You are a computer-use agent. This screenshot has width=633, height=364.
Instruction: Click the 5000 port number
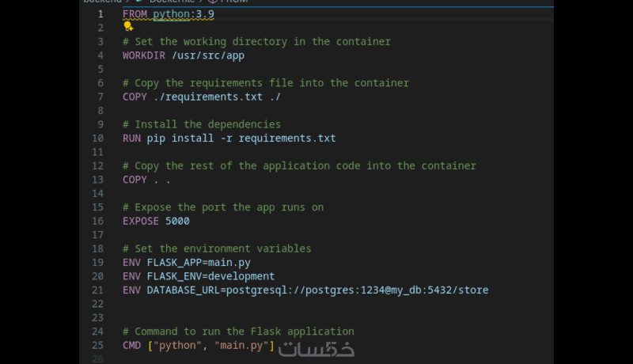177,222
